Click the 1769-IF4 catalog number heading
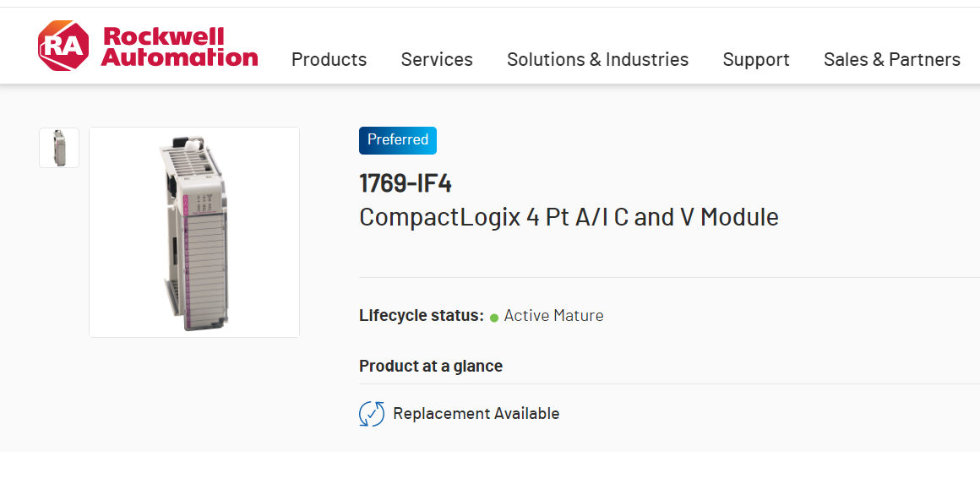The image size is (980, 484). click(x=405, y=182)
